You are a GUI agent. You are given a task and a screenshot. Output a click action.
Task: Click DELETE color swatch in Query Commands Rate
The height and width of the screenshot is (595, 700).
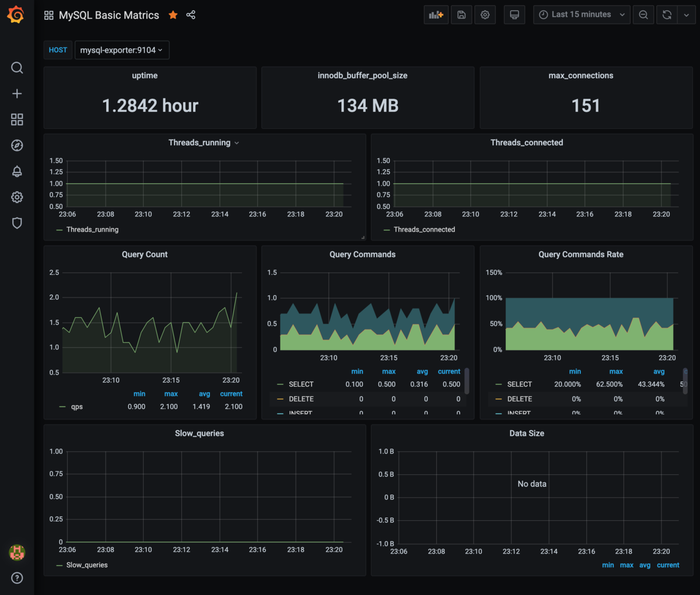point(499,399)
